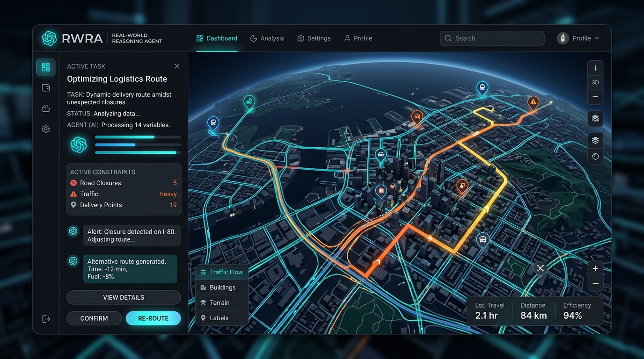The image size is (644, 359).
Task: Click the alternative route generated message
Action: (x=130, y=269)
